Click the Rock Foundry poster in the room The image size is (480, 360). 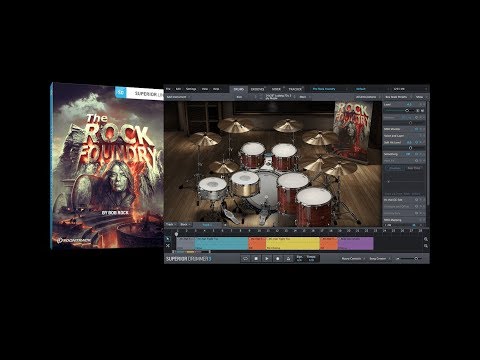point(354,131)
